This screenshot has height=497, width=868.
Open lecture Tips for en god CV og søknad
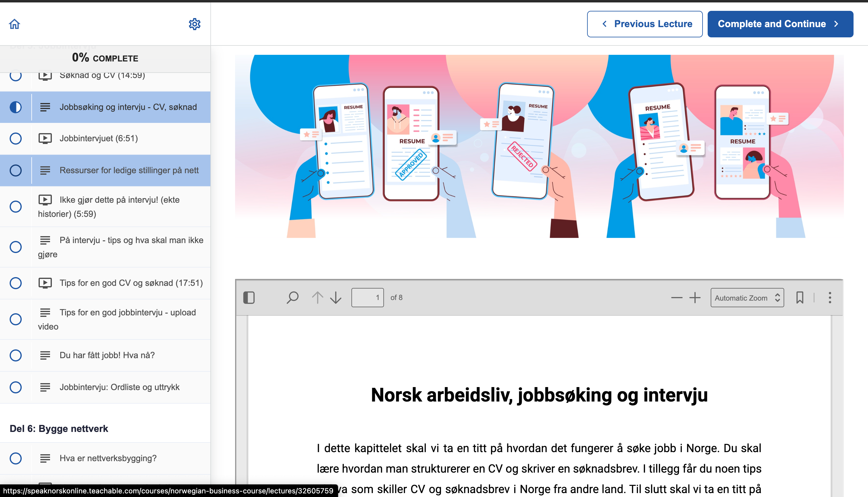[105, 283]
